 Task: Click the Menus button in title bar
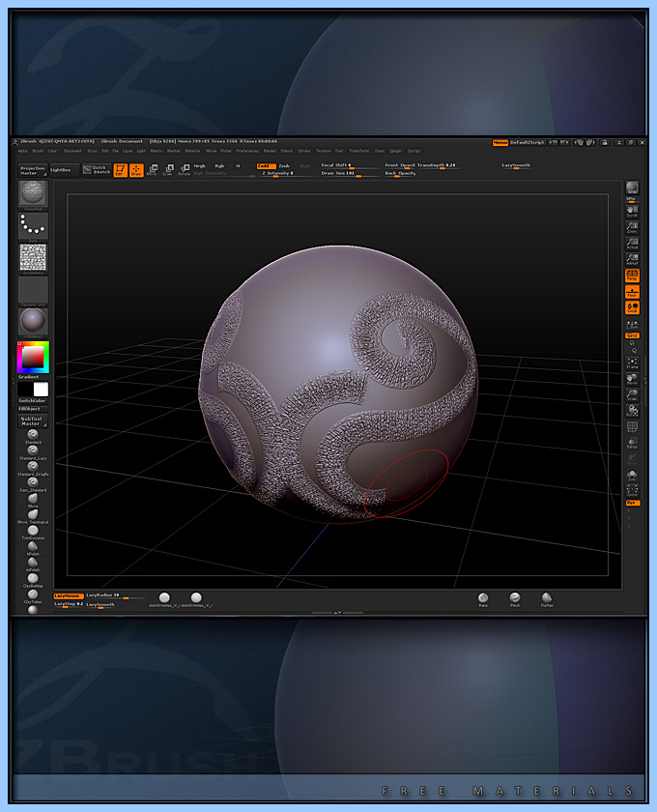point(500,142)
